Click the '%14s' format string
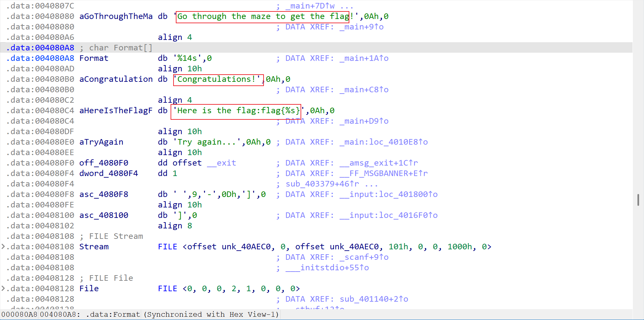This screenshot has width=644, height=320. 187,58
